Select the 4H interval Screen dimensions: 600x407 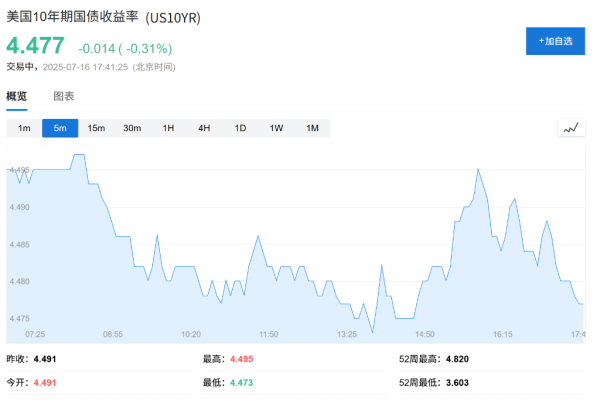click(x=204, y=128)
